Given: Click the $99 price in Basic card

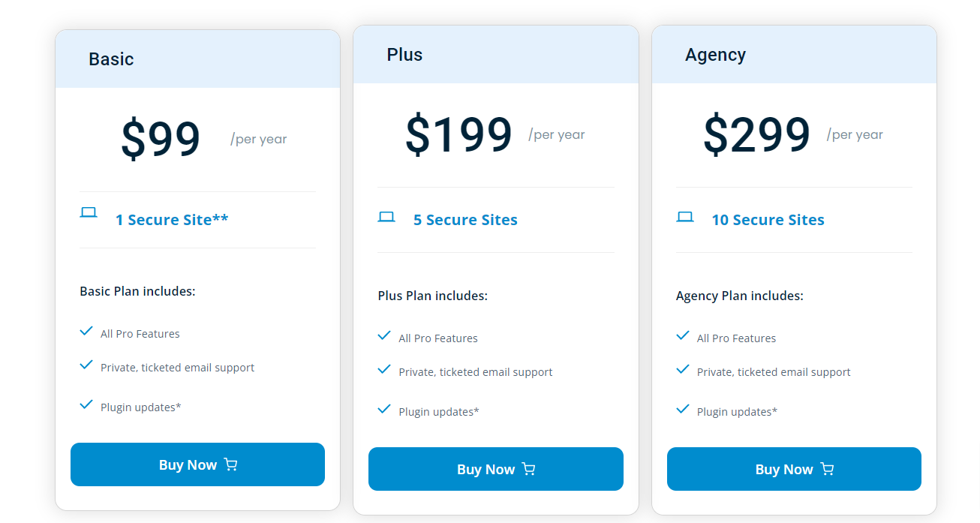Looking at the screenshot, I should (x=161, y=140).
